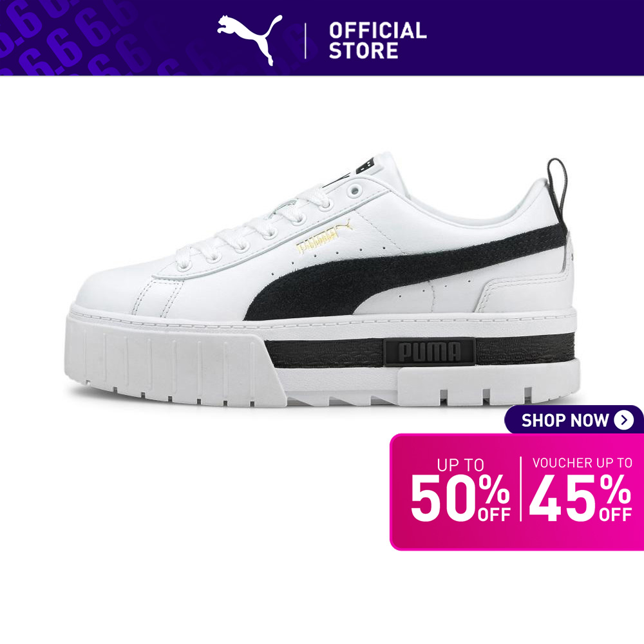Image resolution: width=644 pixels, height=644 pixels.
Task: Click the Shop Now arrow circle icon
Action: [x=624, y=420]
